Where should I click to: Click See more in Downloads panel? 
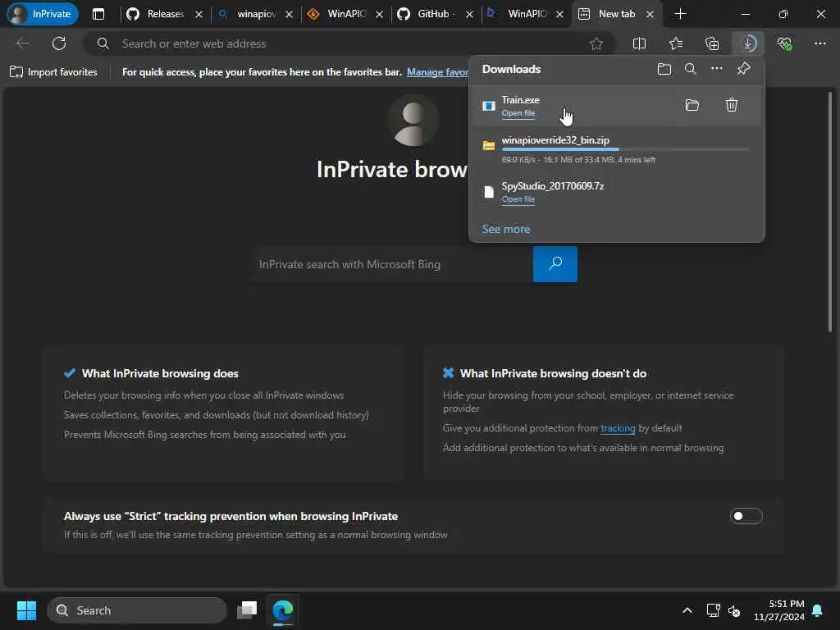tap(505, 229)
